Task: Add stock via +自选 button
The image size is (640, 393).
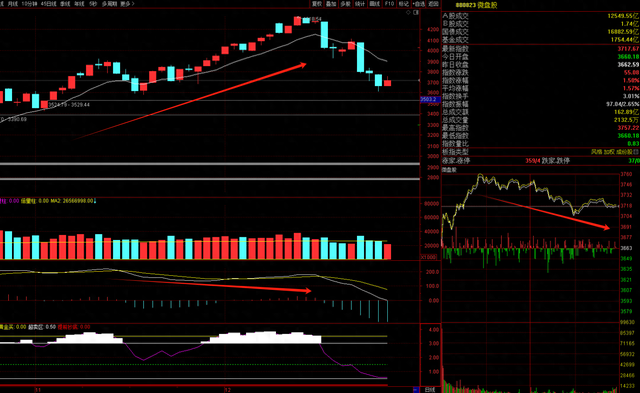Action: 418,4
